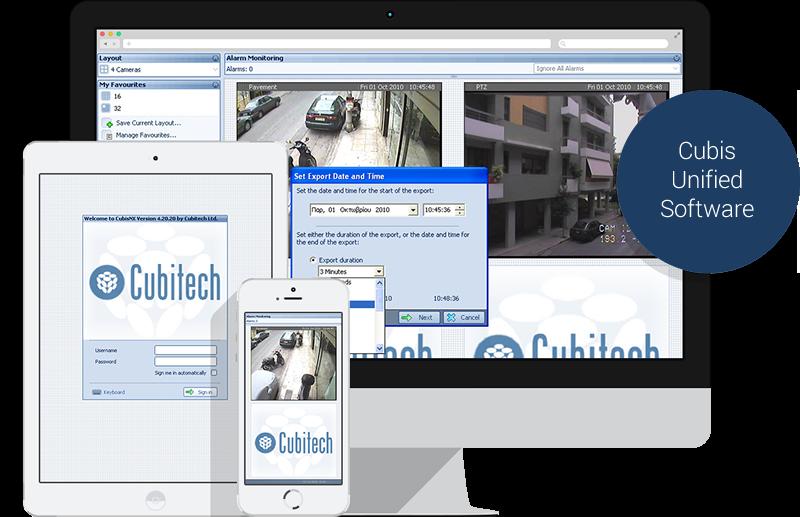The height and width of the screenshot is (517, 800).
Task: Open the export start date picker dropdown
Action: point(413,210)
